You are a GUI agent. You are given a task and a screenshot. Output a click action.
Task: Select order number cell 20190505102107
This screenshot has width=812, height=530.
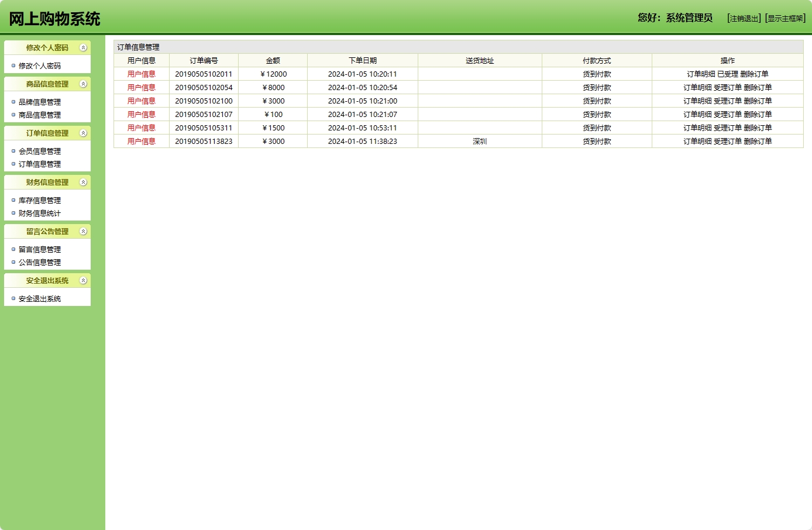pyautogui.click(x=204, y=115)
